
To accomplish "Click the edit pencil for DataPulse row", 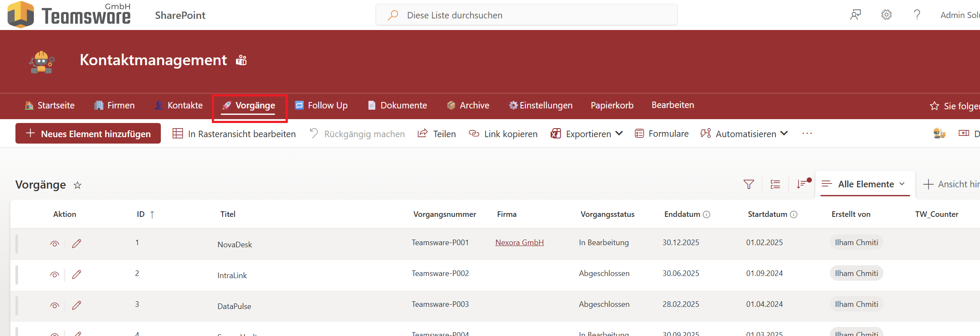I will (x=77, y=305).
